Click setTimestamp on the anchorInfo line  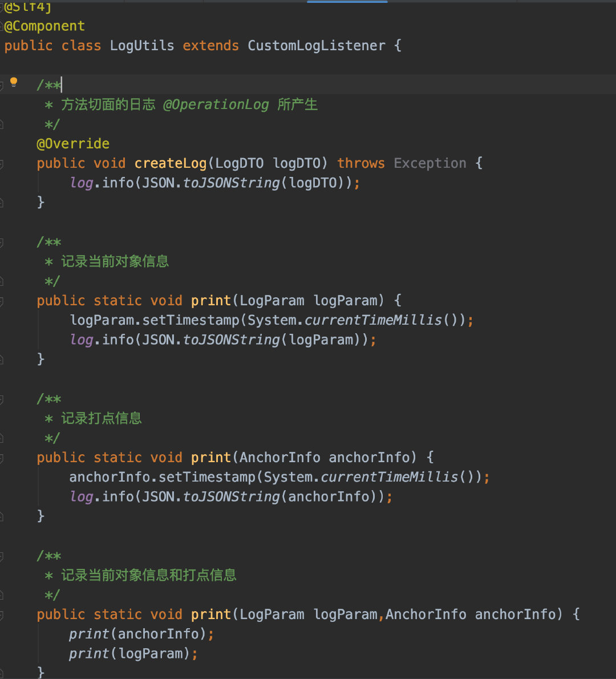[x=207, y=477]
